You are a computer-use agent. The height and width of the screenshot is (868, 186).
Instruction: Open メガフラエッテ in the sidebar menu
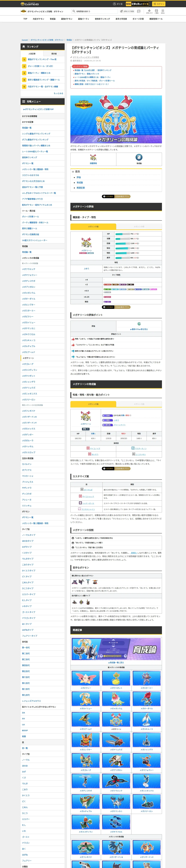click(x=29, y=269)
